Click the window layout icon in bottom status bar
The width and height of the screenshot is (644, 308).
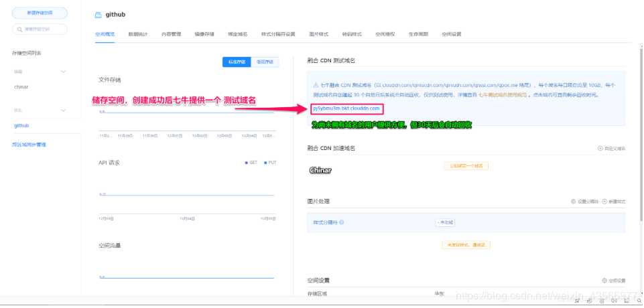[627, 301]
